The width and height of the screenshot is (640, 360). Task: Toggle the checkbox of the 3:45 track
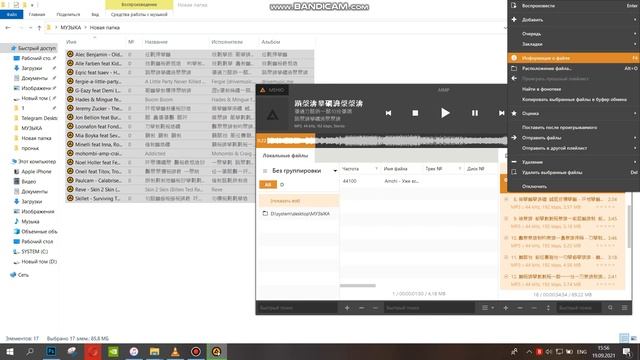coord(506,219)
